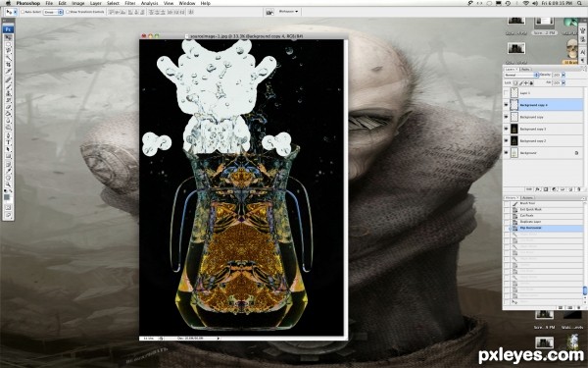
Task: Click the foreground color swatch
Action: (x=7, y=197)
